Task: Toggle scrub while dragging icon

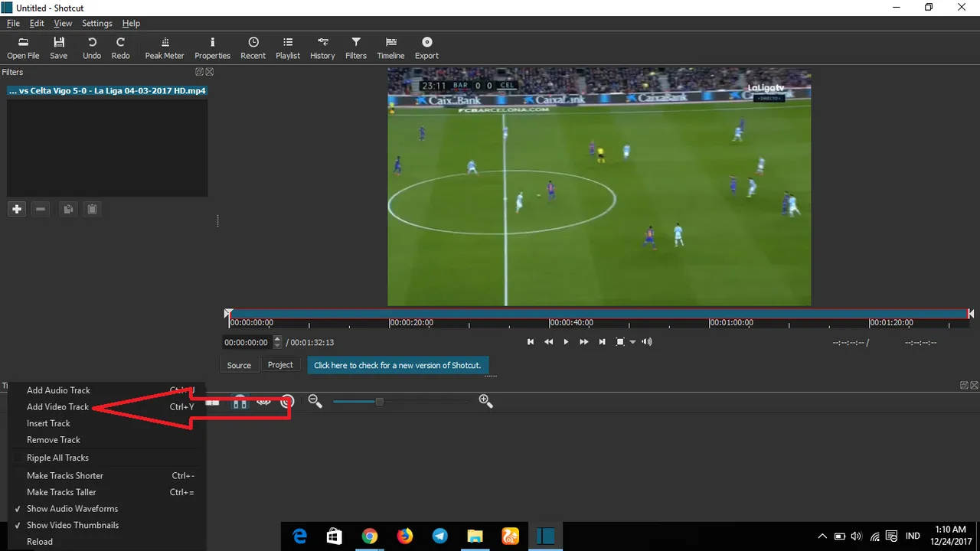Action: point(263,401)
